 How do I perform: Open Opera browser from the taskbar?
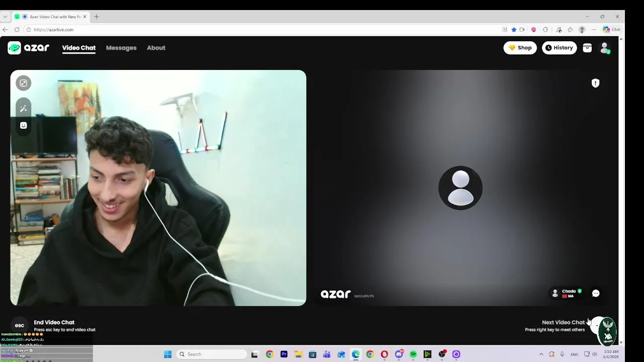click(x=384, y=354)
